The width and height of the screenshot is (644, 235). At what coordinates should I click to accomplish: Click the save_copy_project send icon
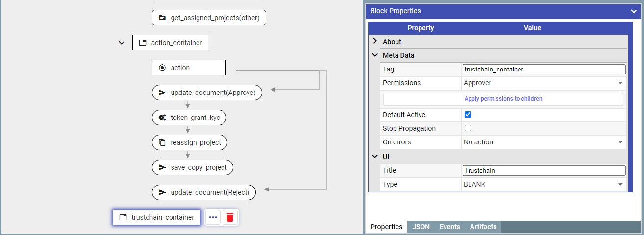click(162, 167)
